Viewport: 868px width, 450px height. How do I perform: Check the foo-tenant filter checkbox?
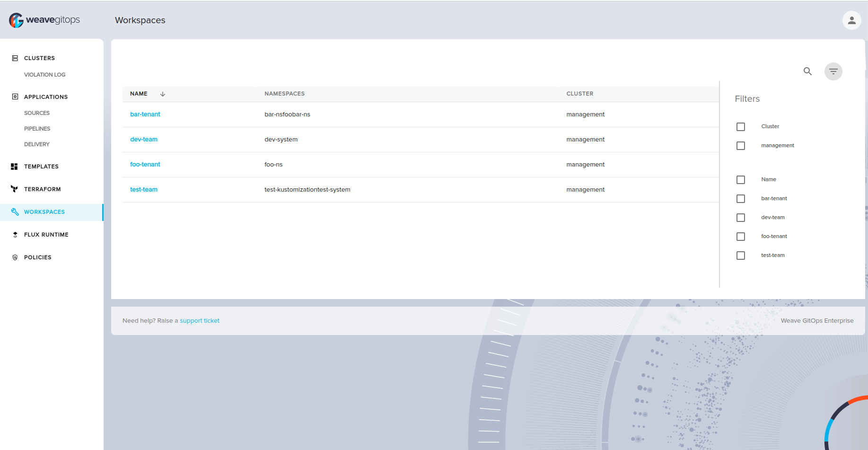(741, 237)
